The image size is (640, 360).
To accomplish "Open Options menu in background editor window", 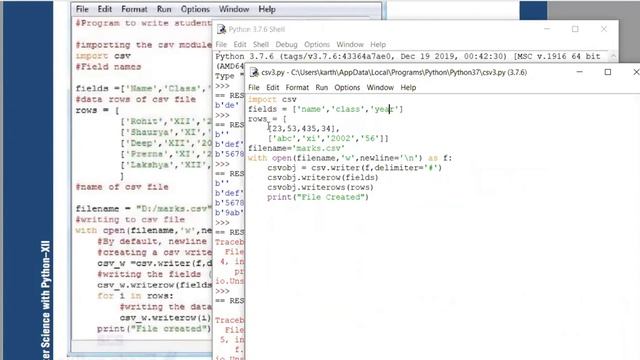I will coord(195,9).
